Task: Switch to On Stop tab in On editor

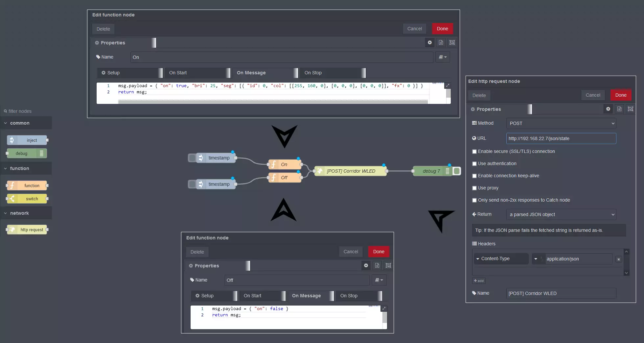Action: [x=333, y=73]
